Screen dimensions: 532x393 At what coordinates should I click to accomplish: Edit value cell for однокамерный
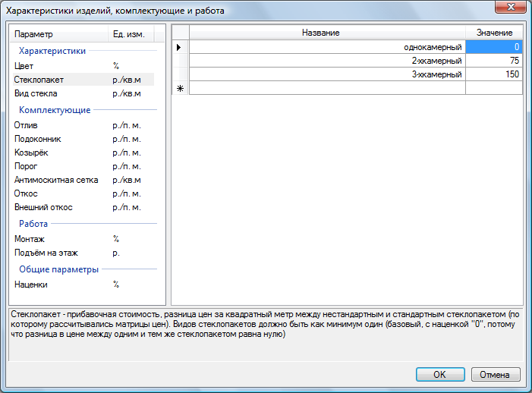point(494,47)
